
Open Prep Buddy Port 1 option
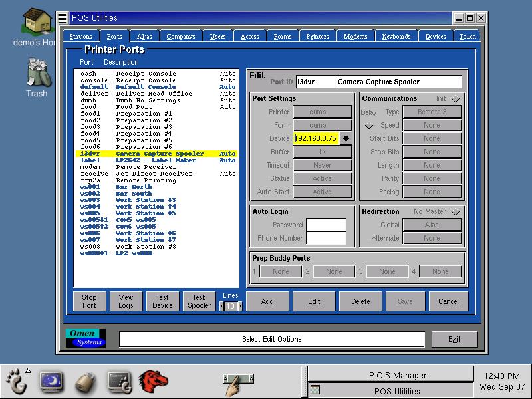coord(281,271)
